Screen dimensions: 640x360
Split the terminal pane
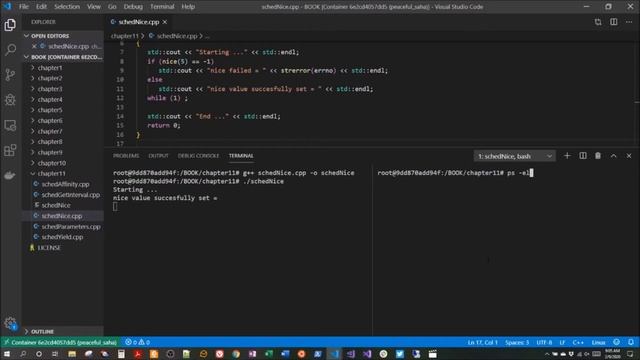(583, 156)
